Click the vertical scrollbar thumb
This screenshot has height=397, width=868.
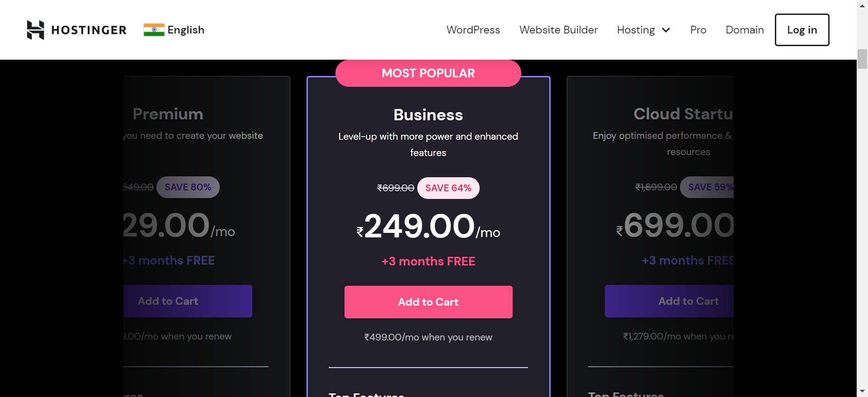point(862,59)
